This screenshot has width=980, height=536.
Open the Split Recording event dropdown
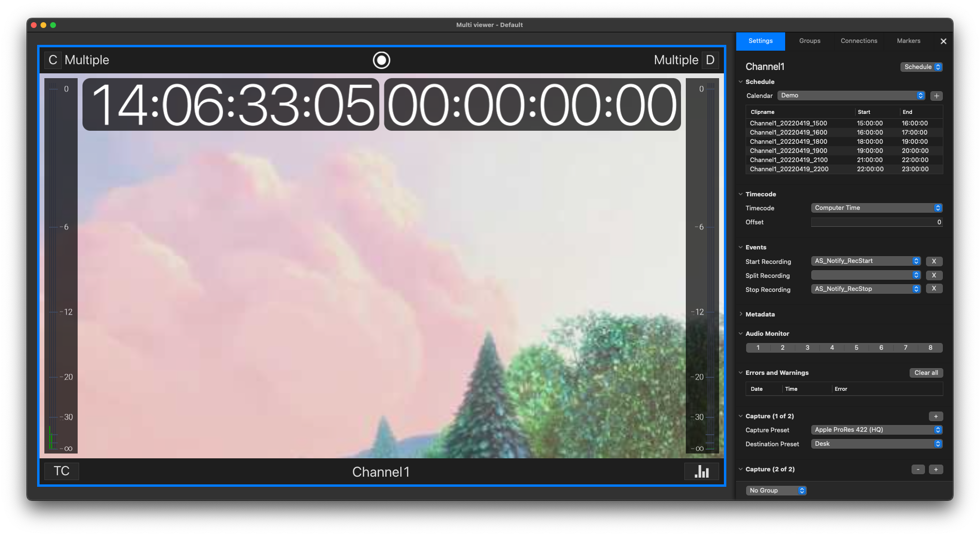(866, 275)
